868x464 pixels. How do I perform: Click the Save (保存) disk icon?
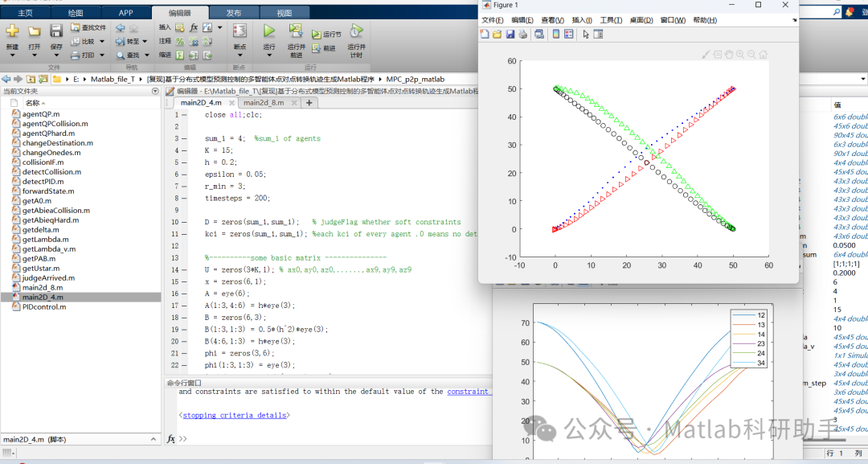click(56, 31)
